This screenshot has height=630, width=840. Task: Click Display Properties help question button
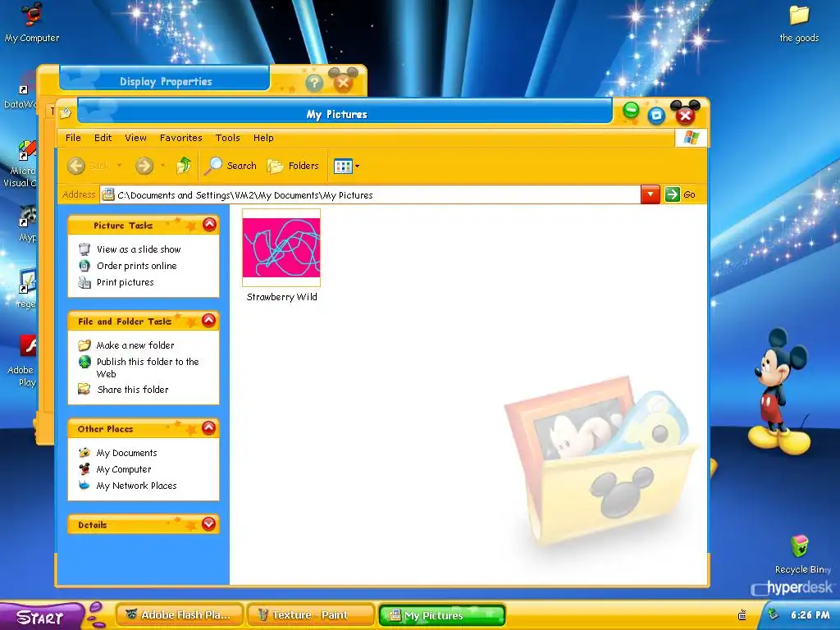[314, 83]
